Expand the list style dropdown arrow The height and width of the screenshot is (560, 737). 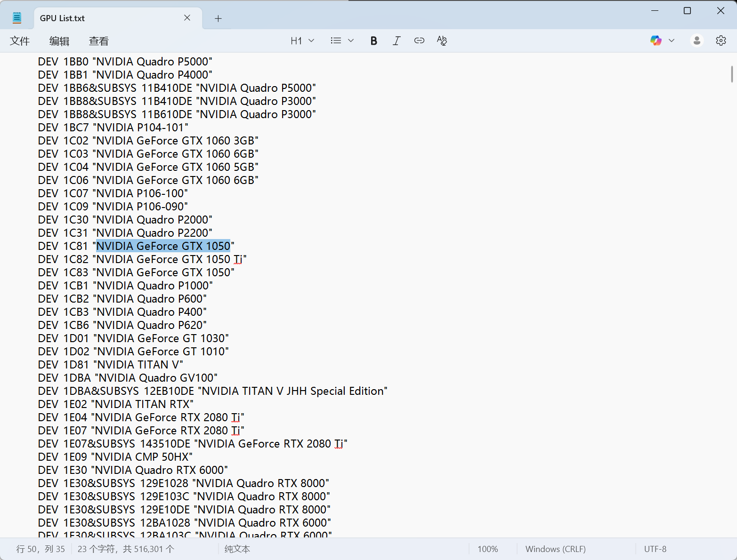(351, 41)
